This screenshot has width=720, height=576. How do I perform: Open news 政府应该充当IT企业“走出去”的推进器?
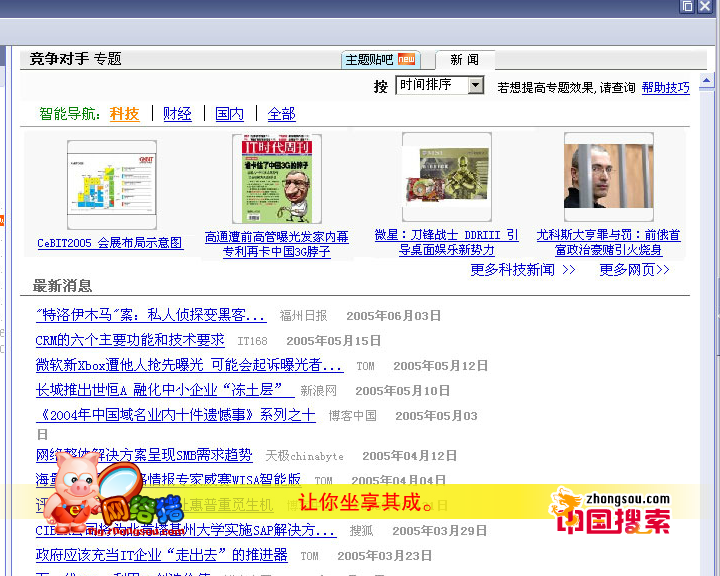click(162, 555)
